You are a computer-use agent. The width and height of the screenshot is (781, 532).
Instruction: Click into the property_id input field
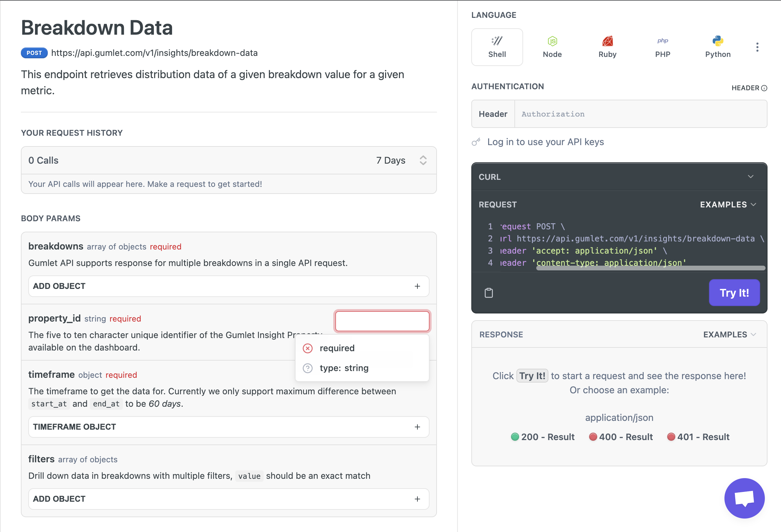pyautogui.click(x=382, y=321)
